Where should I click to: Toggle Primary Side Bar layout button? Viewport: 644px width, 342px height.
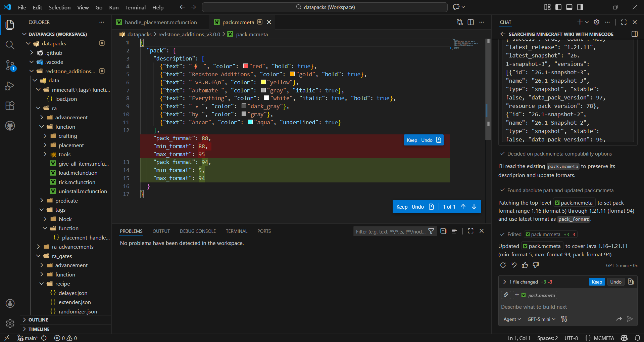tap(558, 7)
